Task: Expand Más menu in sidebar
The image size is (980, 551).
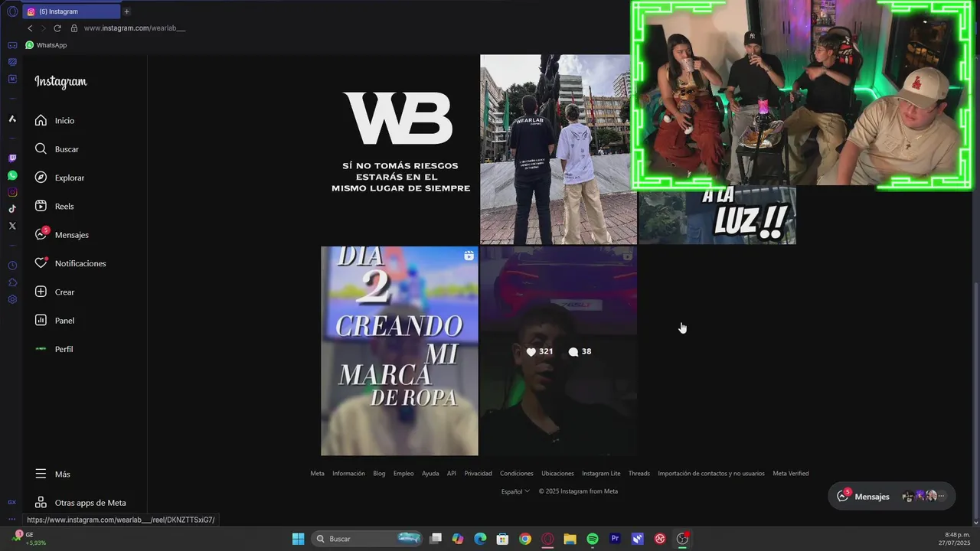Action: click(52, 474)
